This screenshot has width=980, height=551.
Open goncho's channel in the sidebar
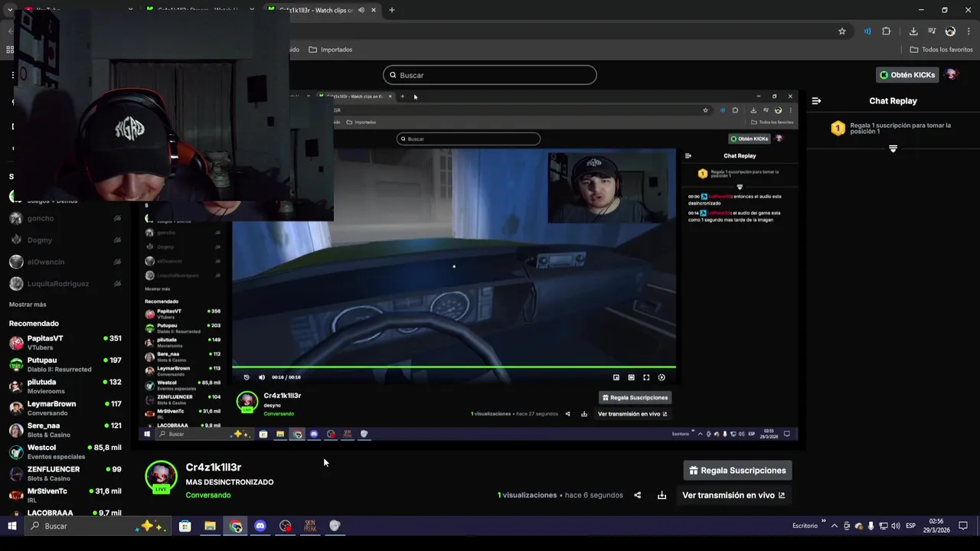click(65, 218)
